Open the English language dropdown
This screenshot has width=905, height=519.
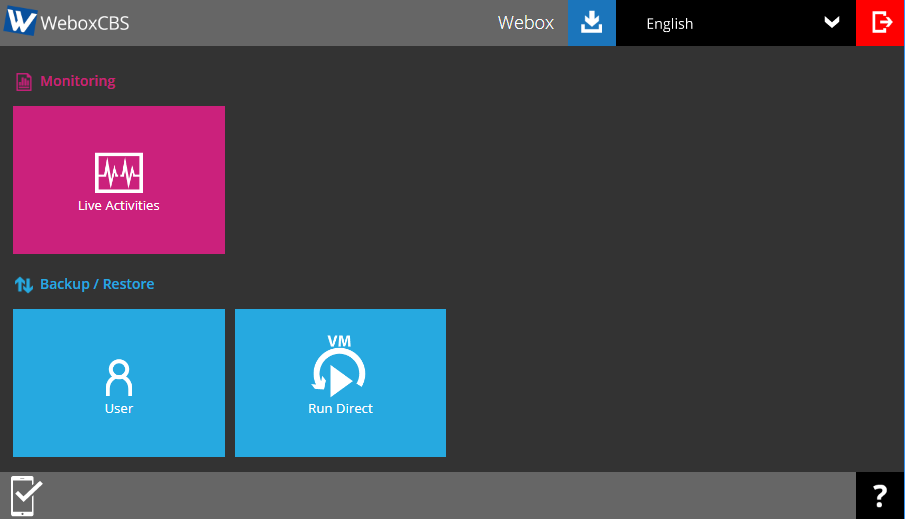(670, 24)
